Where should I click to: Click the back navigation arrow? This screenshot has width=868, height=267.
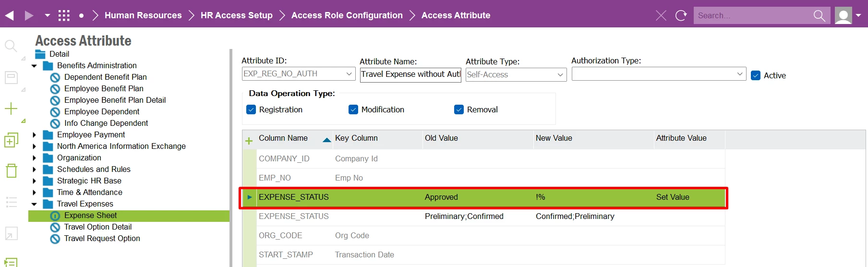tap(9, 15)
